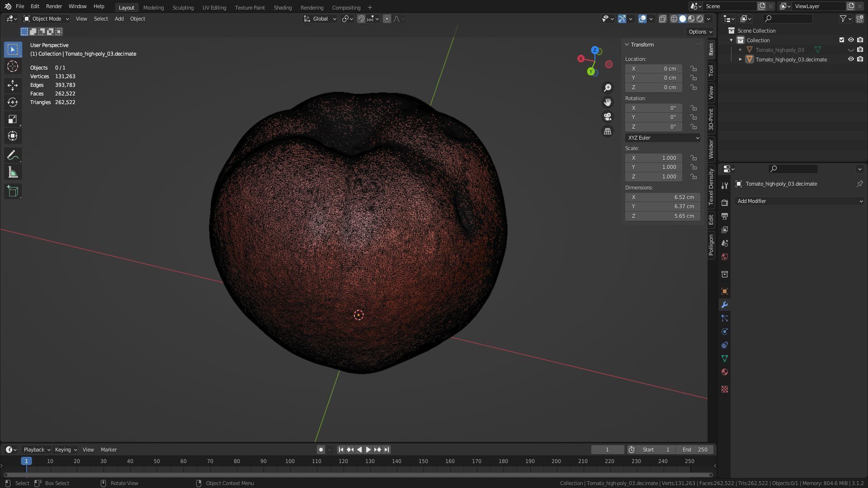Toggle render visibility of Tomato_high-poly_03.decimate
The image size is (868, 488).
[x=860, y=59]
